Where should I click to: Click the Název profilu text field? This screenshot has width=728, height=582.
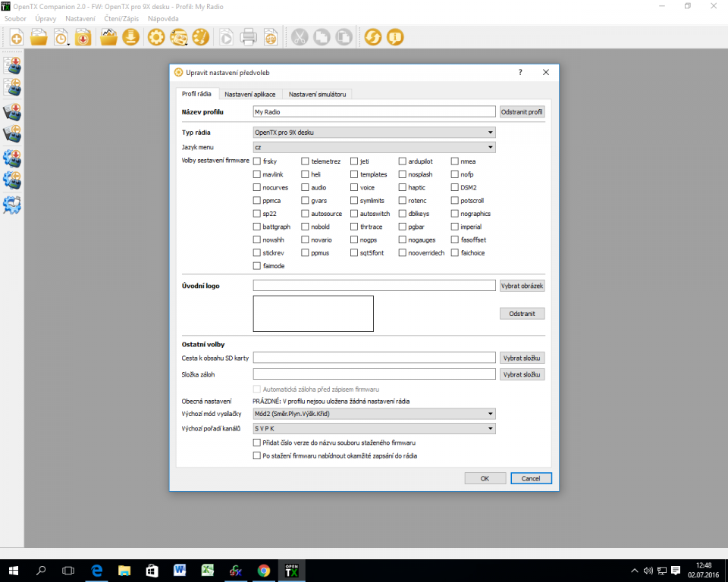tap(375, 112)
